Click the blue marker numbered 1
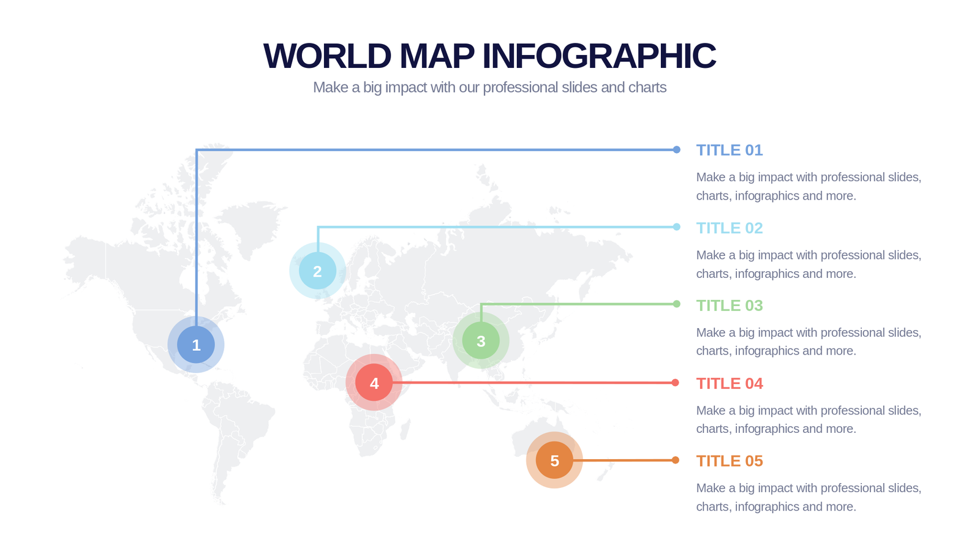The image size is (980, 551). (196, 345)
